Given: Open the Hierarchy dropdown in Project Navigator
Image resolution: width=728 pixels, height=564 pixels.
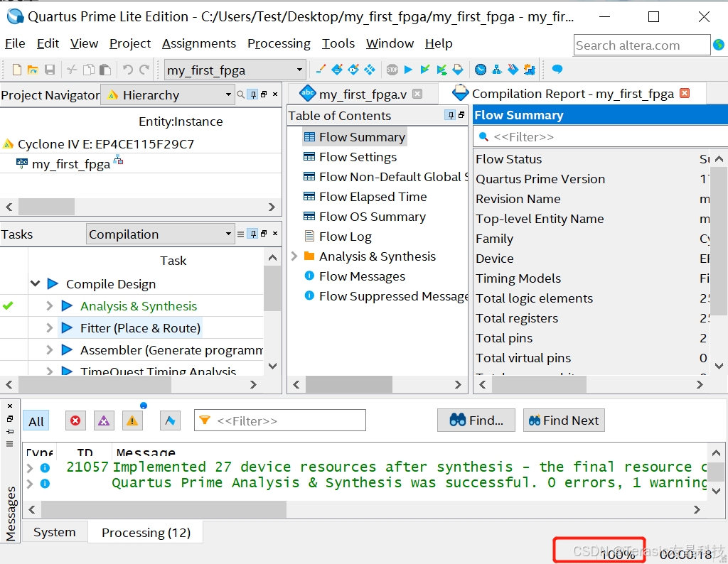Looking at the screenshot, I should click(x=168, y=95).
